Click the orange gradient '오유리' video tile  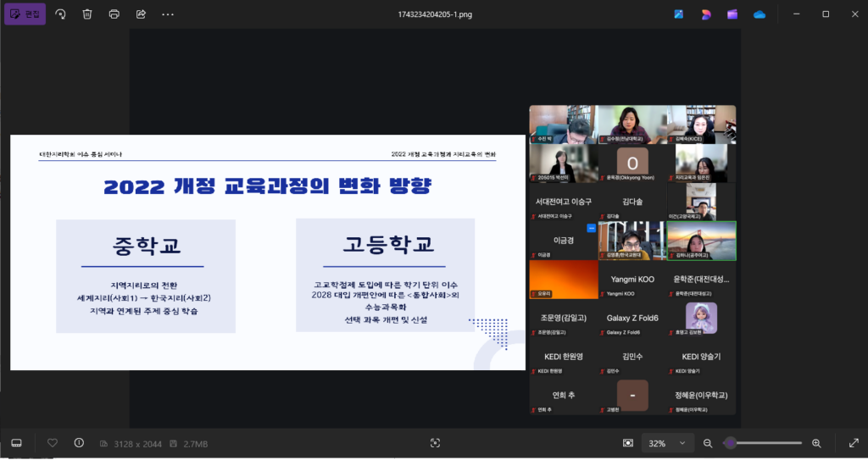pos(564,280)
